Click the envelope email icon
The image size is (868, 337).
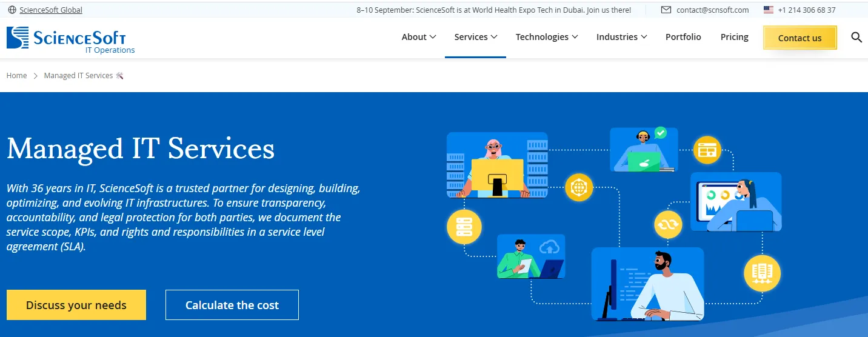[666, 10]
